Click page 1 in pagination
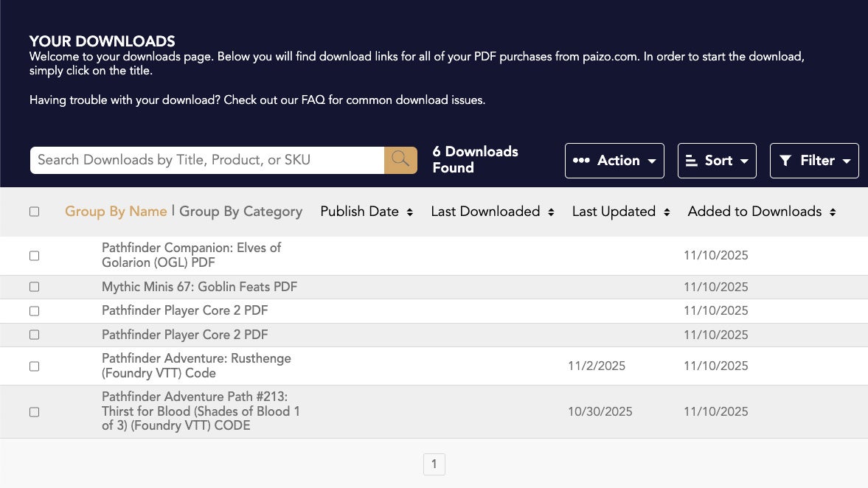Image resolution: width=868 pixels, height=488 pixels. tap(434, 464)
